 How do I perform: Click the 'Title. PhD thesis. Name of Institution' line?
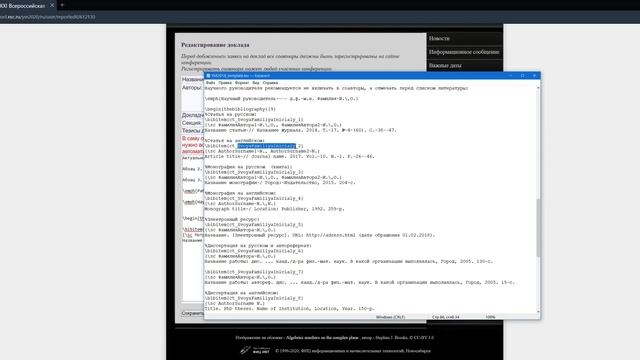(x=289, y=309)
